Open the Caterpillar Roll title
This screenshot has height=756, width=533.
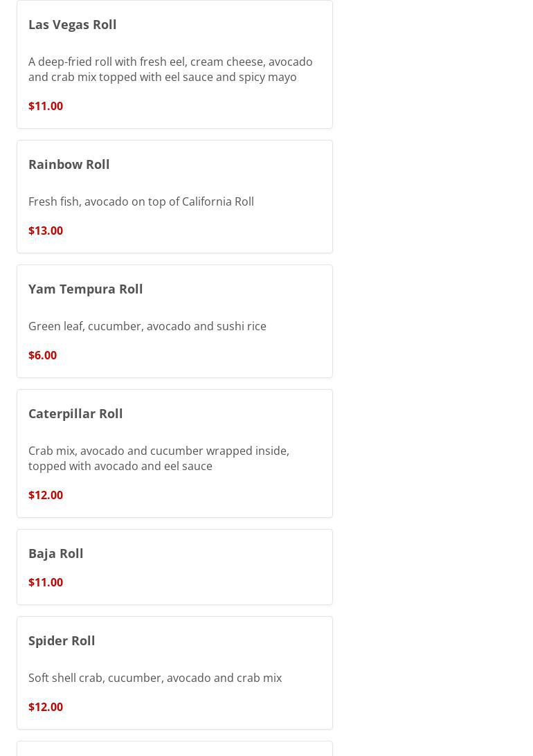tap(75, 413)
